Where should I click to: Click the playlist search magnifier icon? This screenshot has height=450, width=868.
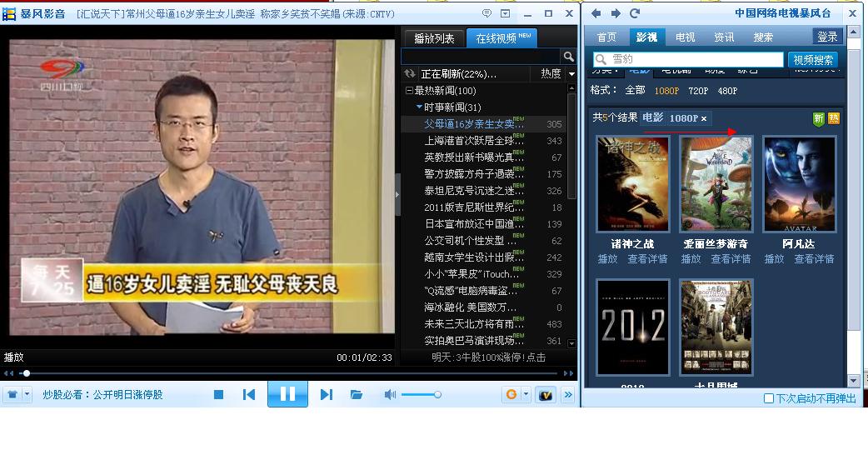568,57
